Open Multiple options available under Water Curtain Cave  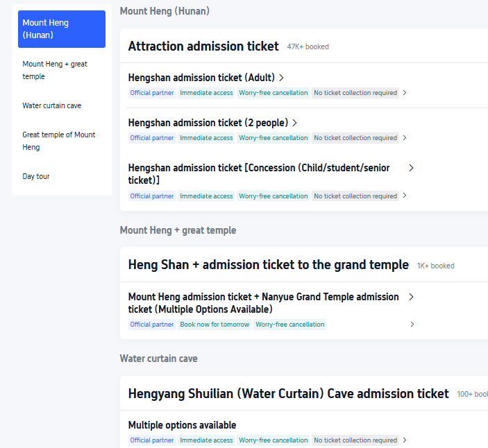(182, 425)
